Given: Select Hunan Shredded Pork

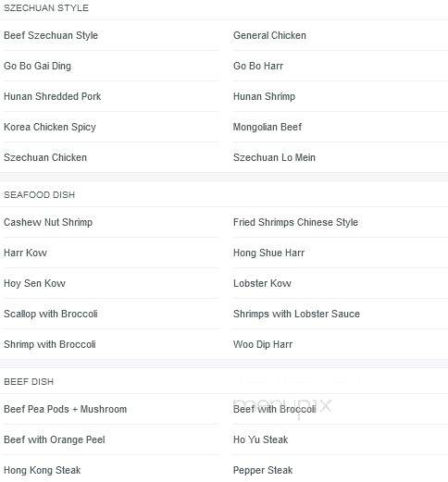Looking at the screenshot, I should 53,96.
